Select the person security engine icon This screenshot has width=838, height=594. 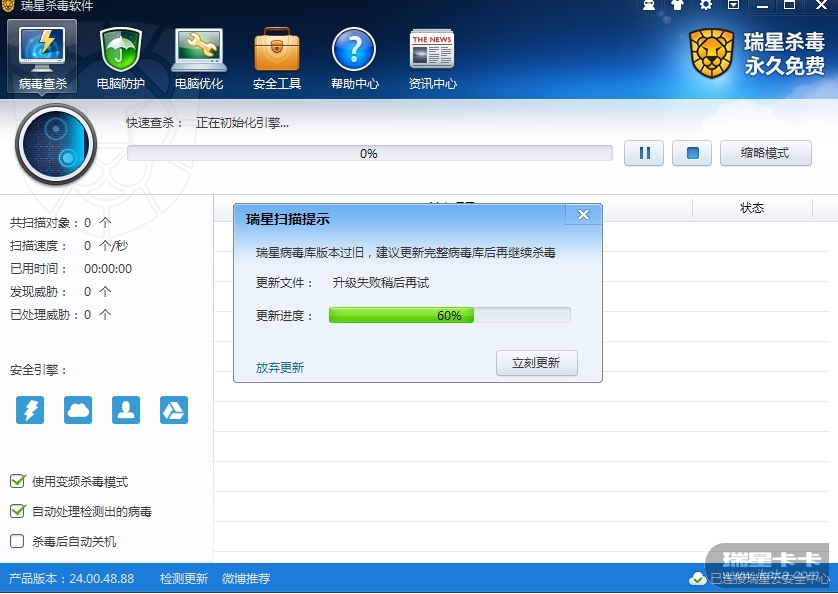tap(126, 410)
